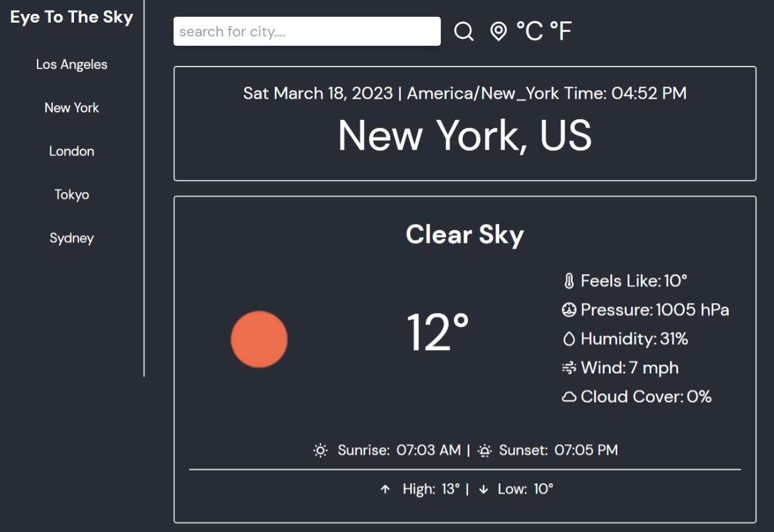Click the cloud cover icon
Viewport: 774px width, 532px height.
(x=569, y=396)
